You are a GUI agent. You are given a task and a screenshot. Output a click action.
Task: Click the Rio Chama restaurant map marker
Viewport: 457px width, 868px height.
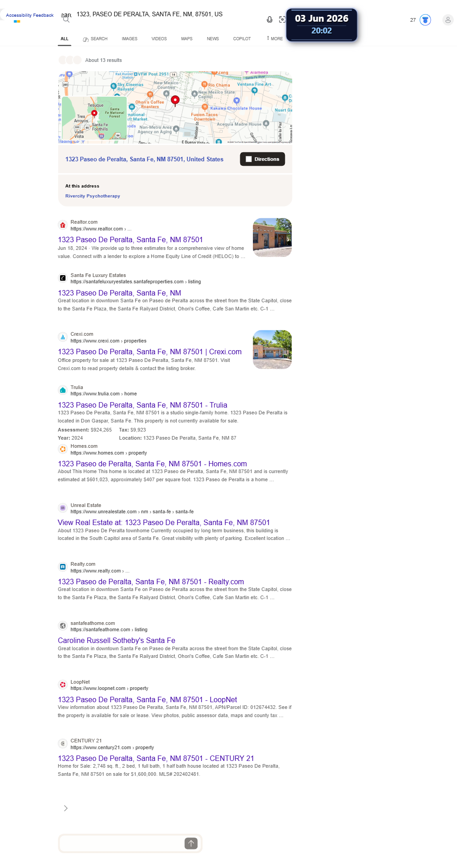204,84
